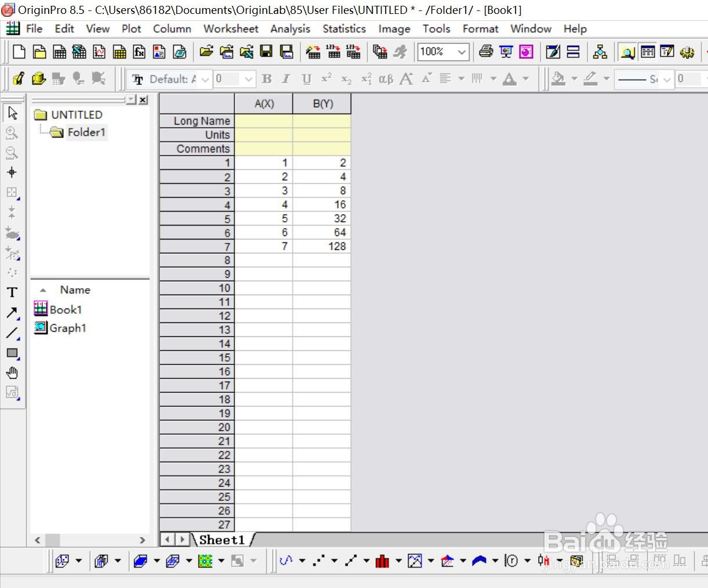Toggle Bold formatting

267,79
